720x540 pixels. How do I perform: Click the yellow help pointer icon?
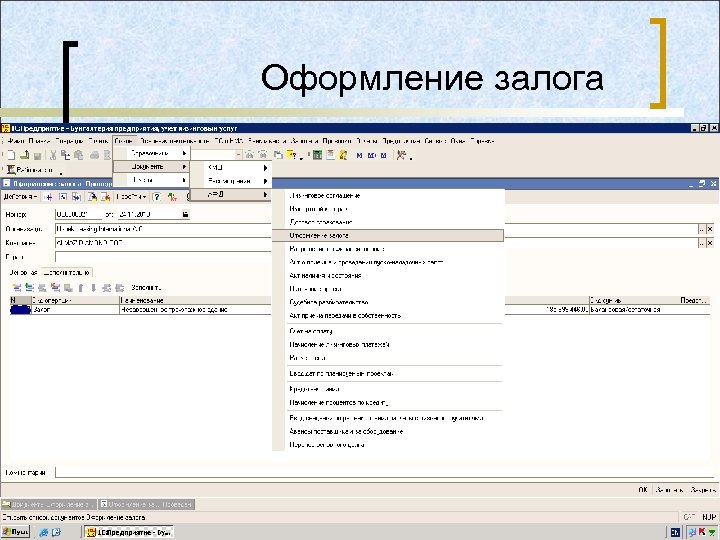[x=292, y=155]
